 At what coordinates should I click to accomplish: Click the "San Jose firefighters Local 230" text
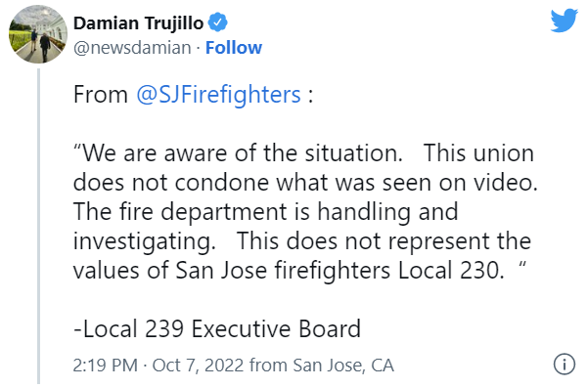click(339, 270)
